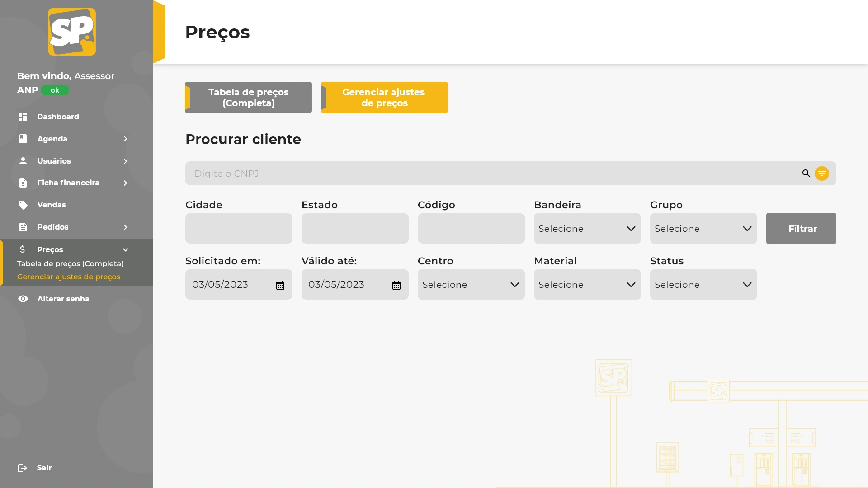Image resolution: width=868 pixels, height=488 pixels.
Task: Switch to Tabela de preços (Completa) tab
Action: click(x=248, y=98)
